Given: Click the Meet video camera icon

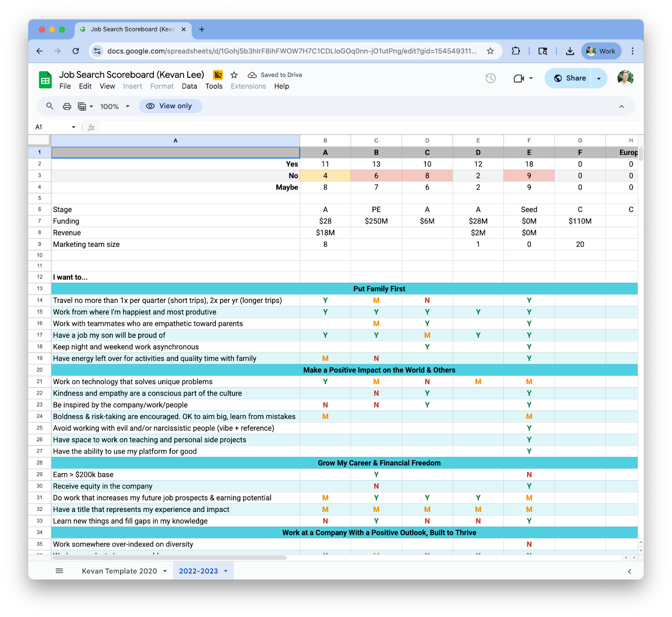Looking at the screenshot, I should coord(519,78).
